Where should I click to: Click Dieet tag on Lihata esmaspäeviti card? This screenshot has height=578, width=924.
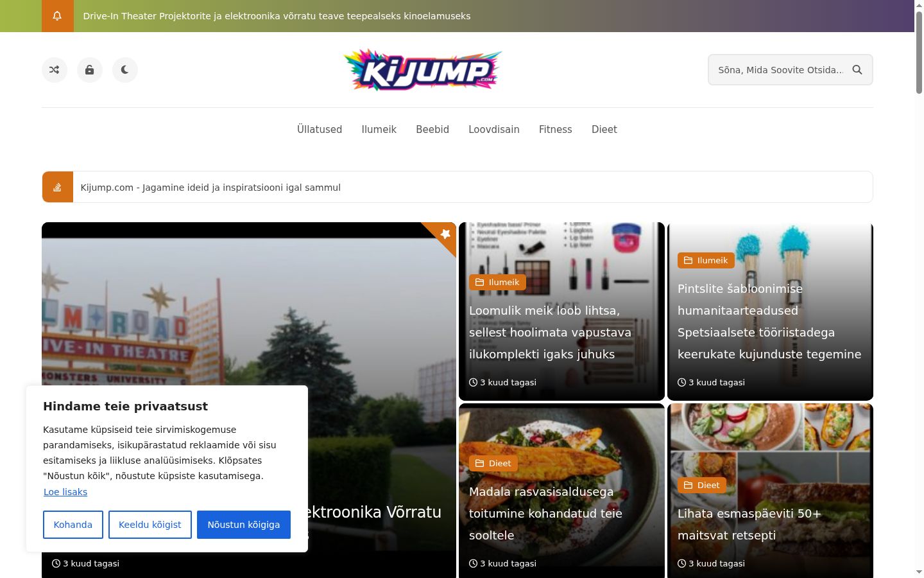pos(702,485)
